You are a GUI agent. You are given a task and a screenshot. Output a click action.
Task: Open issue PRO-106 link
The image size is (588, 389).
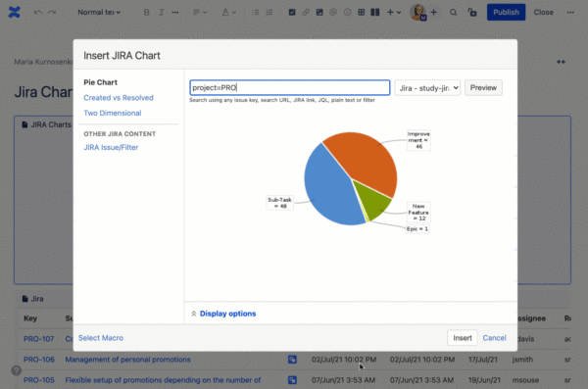(x=39, y=360)
